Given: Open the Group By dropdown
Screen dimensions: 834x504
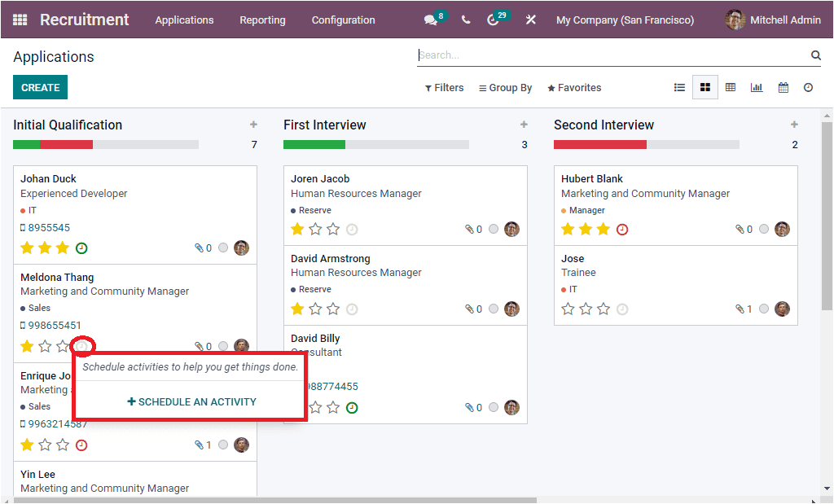Looking at the screenshot, I should [x=505, y=87].
